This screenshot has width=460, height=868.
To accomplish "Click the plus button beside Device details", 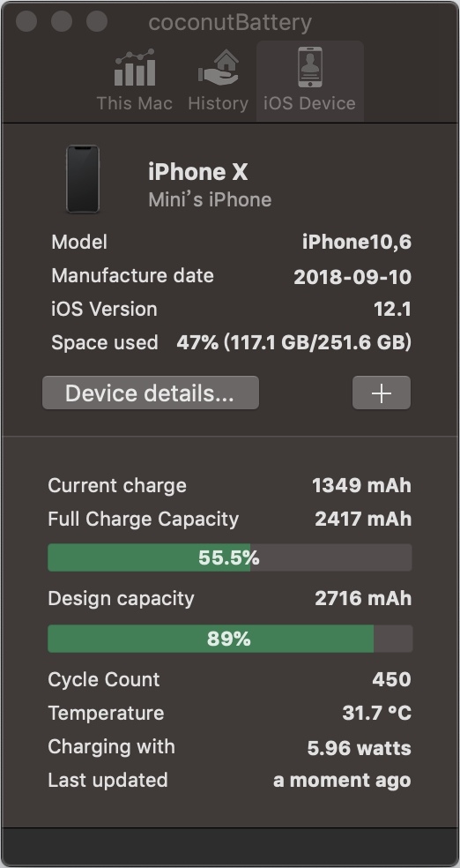I will click(x=382, y=393).
